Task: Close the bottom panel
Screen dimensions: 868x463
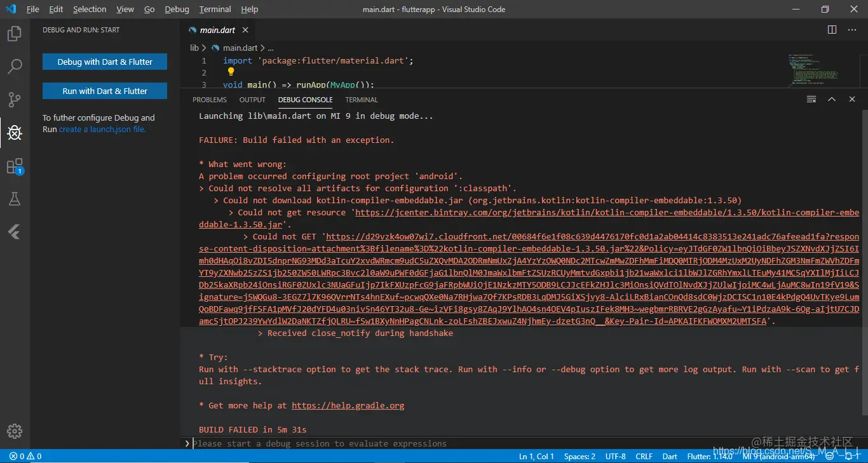Action: pos(852,100)
